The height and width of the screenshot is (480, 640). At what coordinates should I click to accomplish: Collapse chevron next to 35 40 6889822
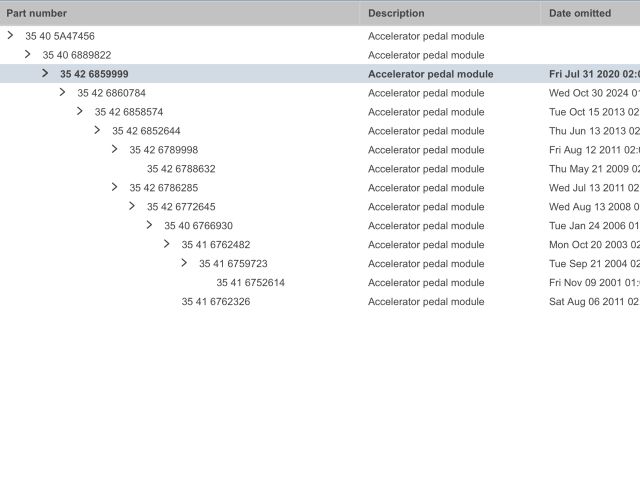pyautogui.click(x=28, y=54)
